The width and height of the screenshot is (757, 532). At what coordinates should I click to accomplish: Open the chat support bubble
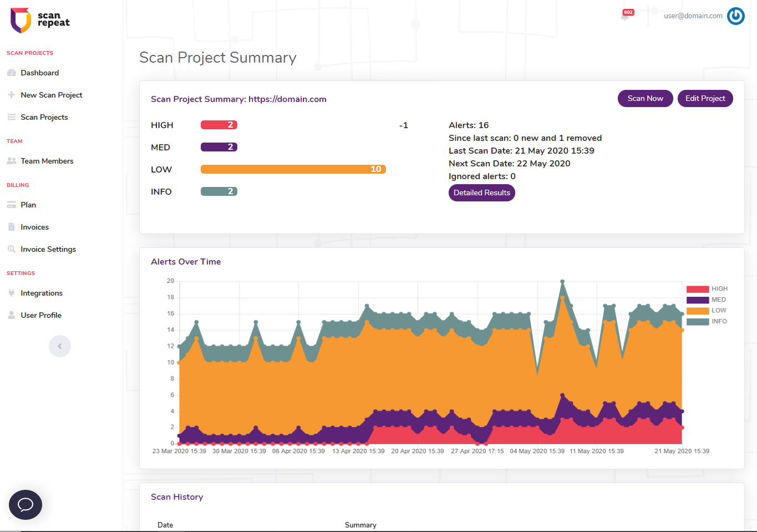click(x=26, y=504)
